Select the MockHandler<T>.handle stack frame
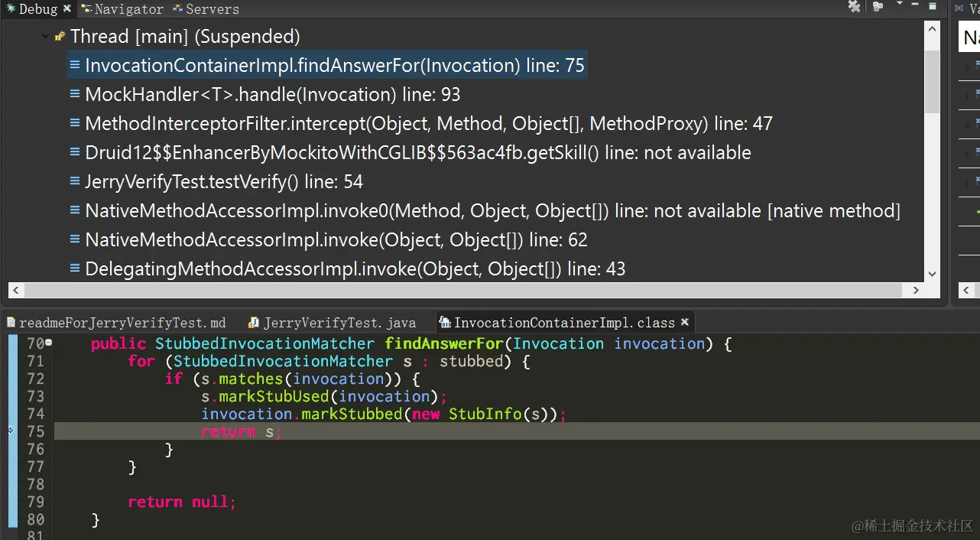The image size is (980, 540). pos(265,95)
